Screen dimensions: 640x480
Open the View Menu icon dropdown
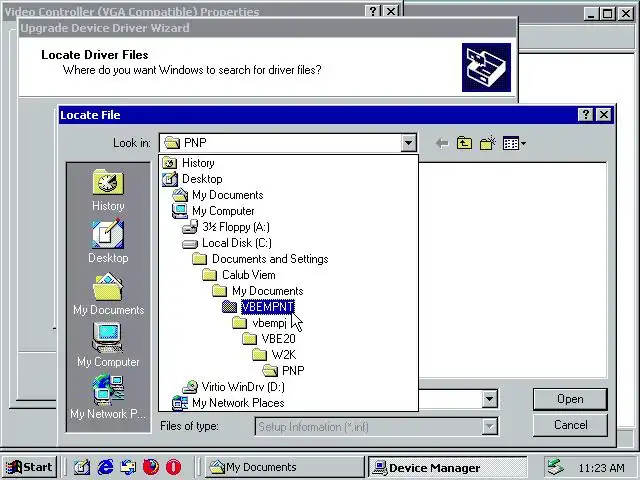[x=514, y=143]
